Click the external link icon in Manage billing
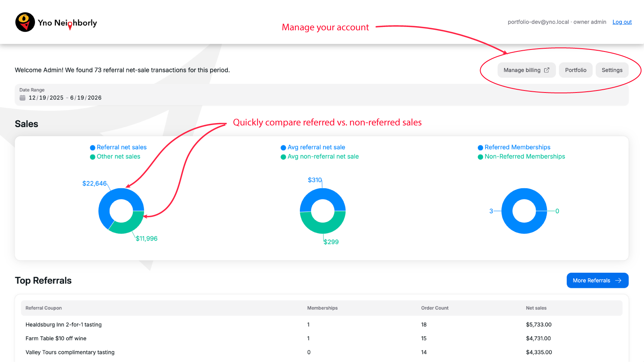The image size is (644, 362). pos(547,70)
